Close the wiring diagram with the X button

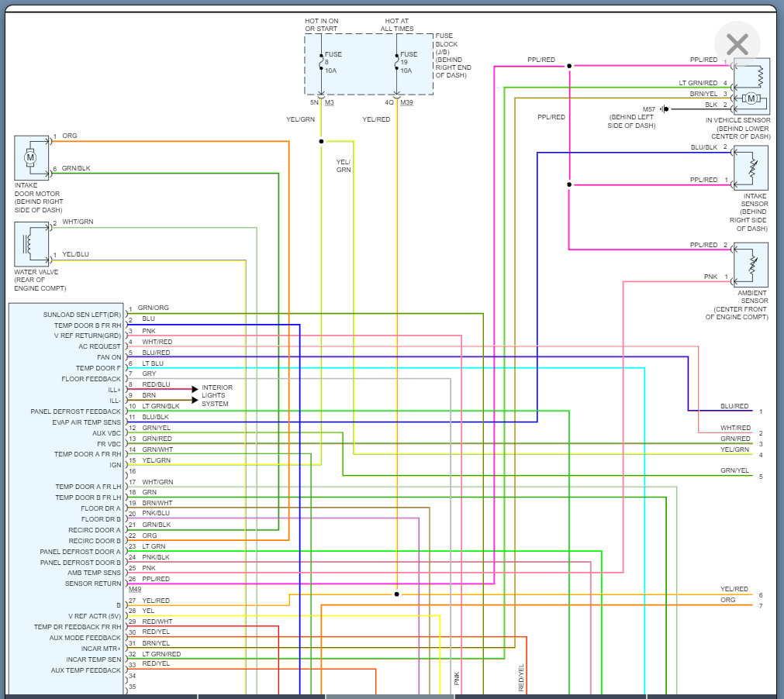(x=737, y=44)
